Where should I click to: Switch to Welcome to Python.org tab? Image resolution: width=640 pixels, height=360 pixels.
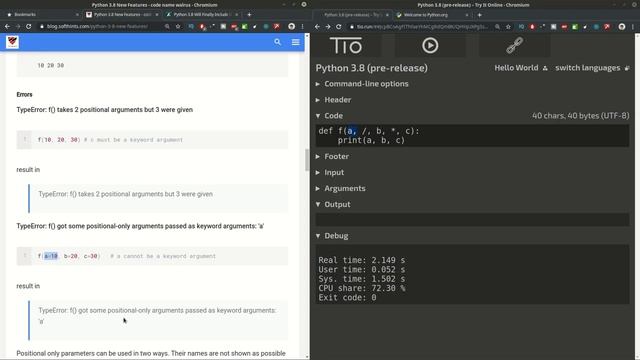click(432, 15)
